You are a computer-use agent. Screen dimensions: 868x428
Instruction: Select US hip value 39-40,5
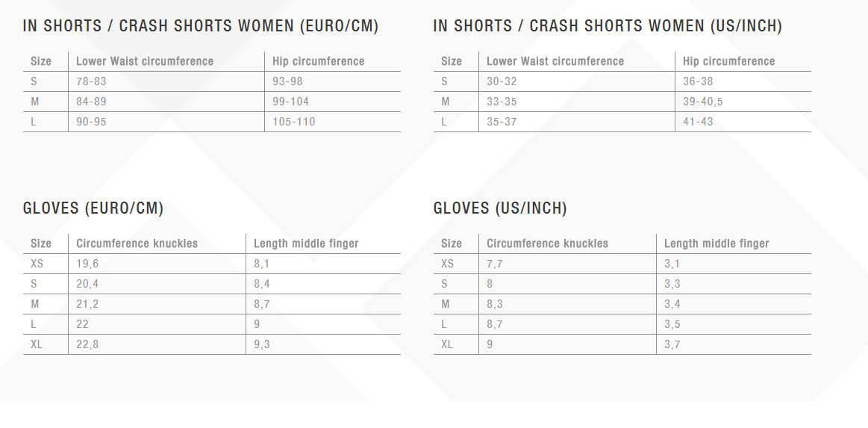702,102
